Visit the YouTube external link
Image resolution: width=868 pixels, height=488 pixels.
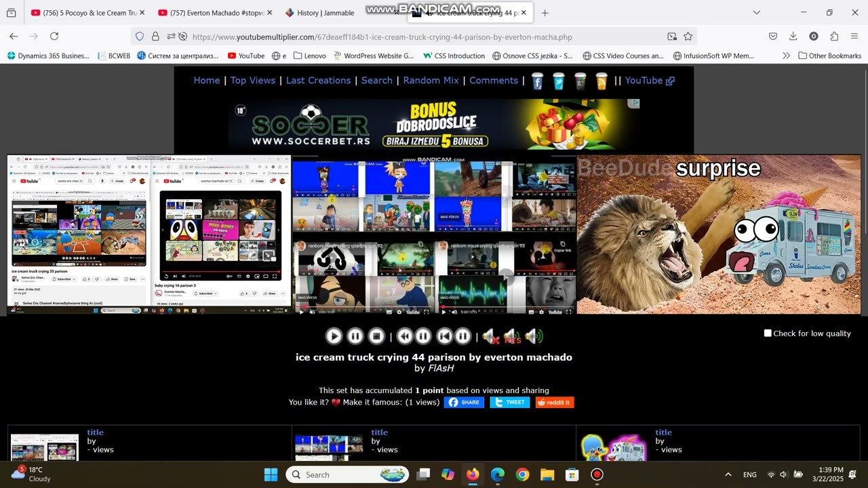[650, 80]
